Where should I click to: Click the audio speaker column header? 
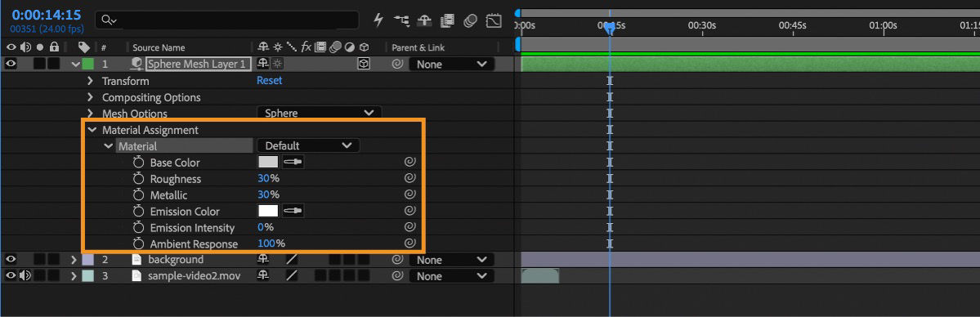click(x=25, y=47)
